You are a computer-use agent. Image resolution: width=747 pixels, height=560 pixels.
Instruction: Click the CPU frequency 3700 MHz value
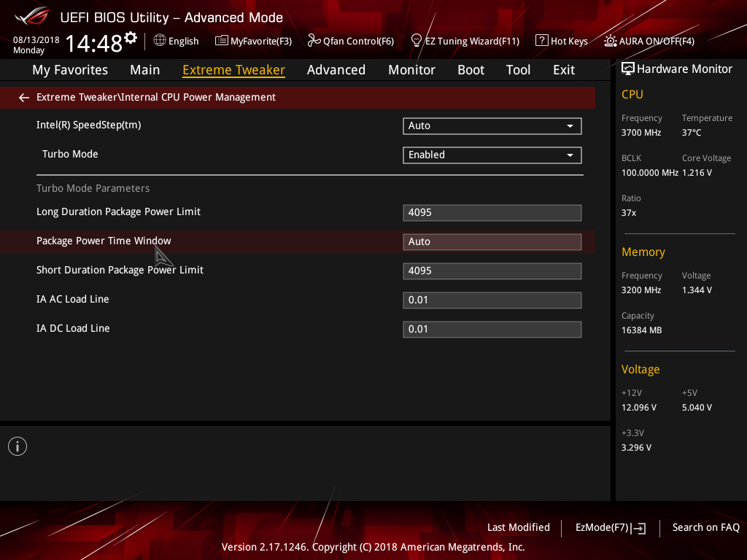[640, 133]
